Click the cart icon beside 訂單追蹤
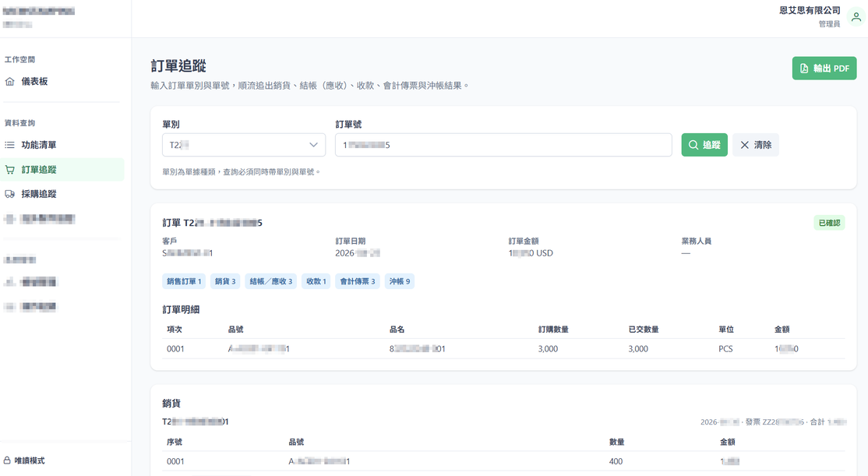The height and width of the screenshot is (476, 868). click(10, 170)
